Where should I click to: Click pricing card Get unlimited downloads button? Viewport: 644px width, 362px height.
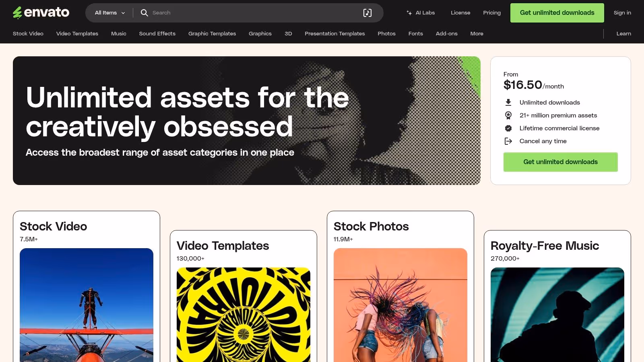pos(560,162)
